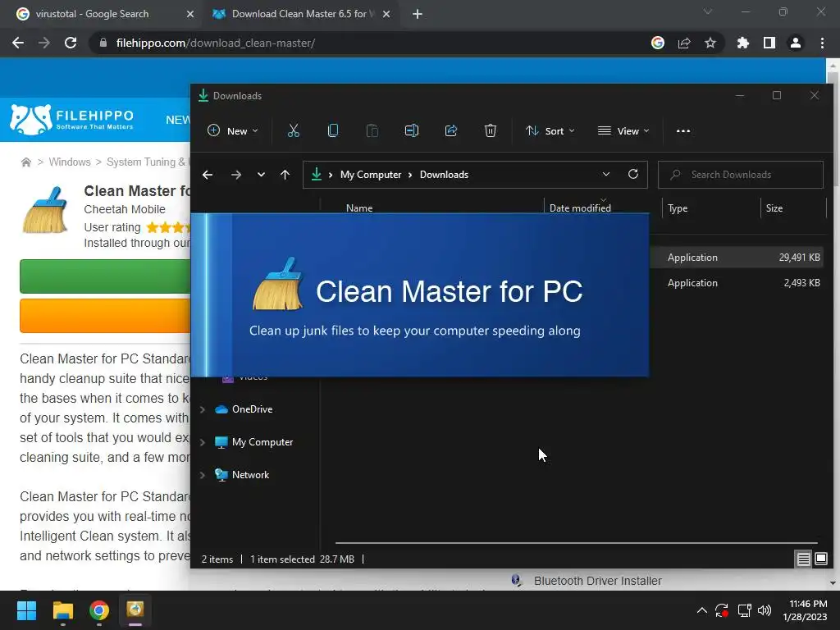
Task: Open Windows Start button
Action: [26, 610]
